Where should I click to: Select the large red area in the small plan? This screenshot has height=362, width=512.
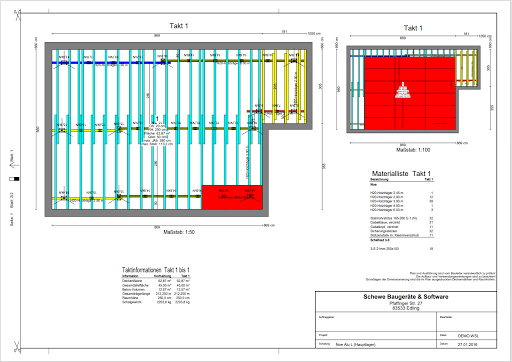[410, 93]
